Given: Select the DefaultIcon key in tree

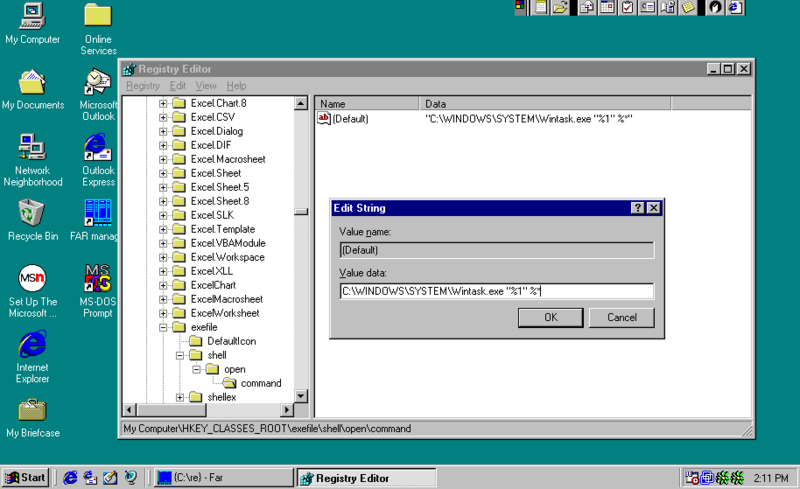Looking at the screenshot, I should (x=232, y=341).
